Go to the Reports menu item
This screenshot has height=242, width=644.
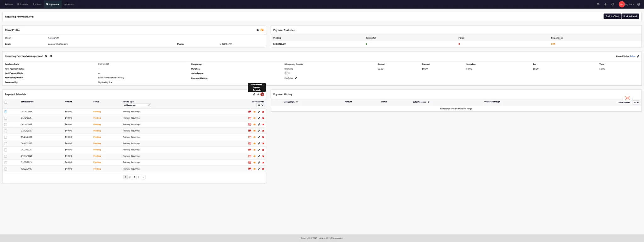click(69, 4)
